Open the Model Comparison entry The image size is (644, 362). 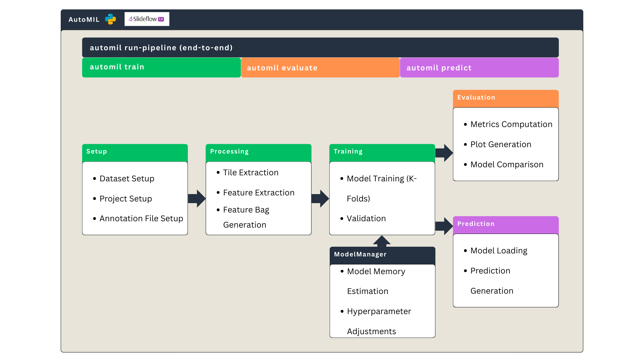click(x=506, y=164)
